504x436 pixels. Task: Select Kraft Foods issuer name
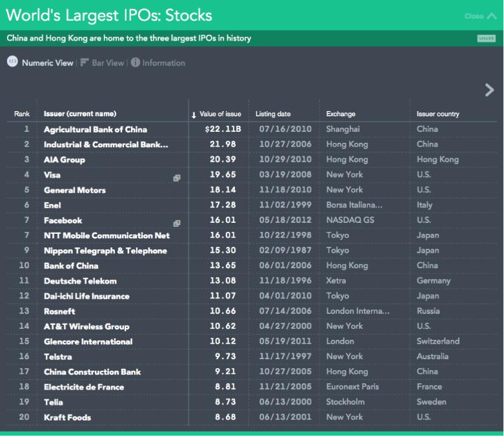[67, 417]
